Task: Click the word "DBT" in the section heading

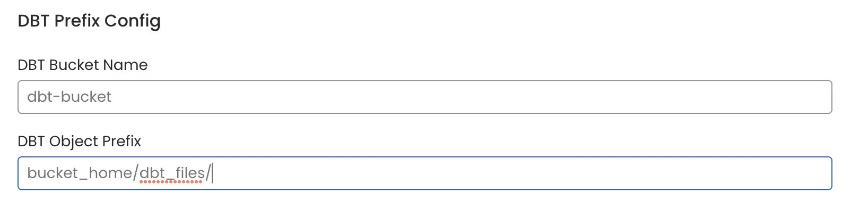Action: pyautogui.click(x=34, y=21)
